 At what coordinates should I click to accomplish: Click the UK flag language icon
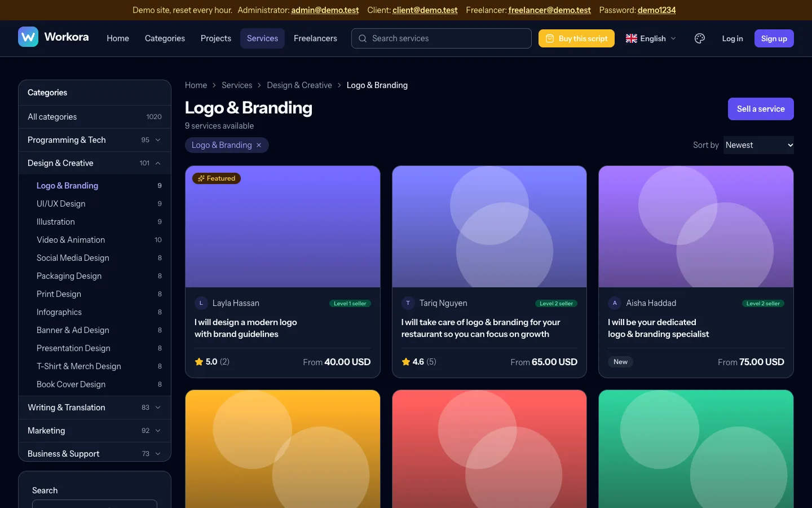point(632,38)
